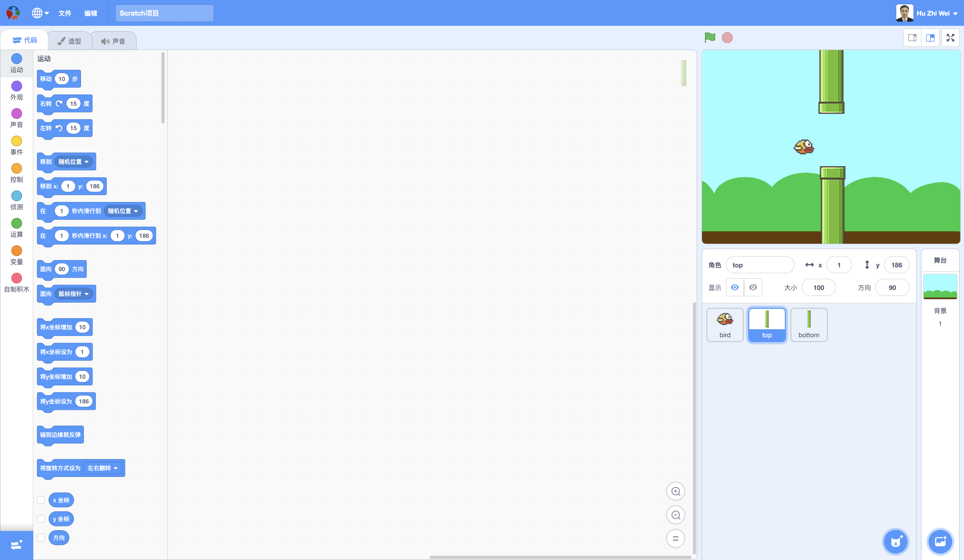This screenshot has width=964, height=560.
Task: Reset workspace zoom to default
Action: pos(676,538)
